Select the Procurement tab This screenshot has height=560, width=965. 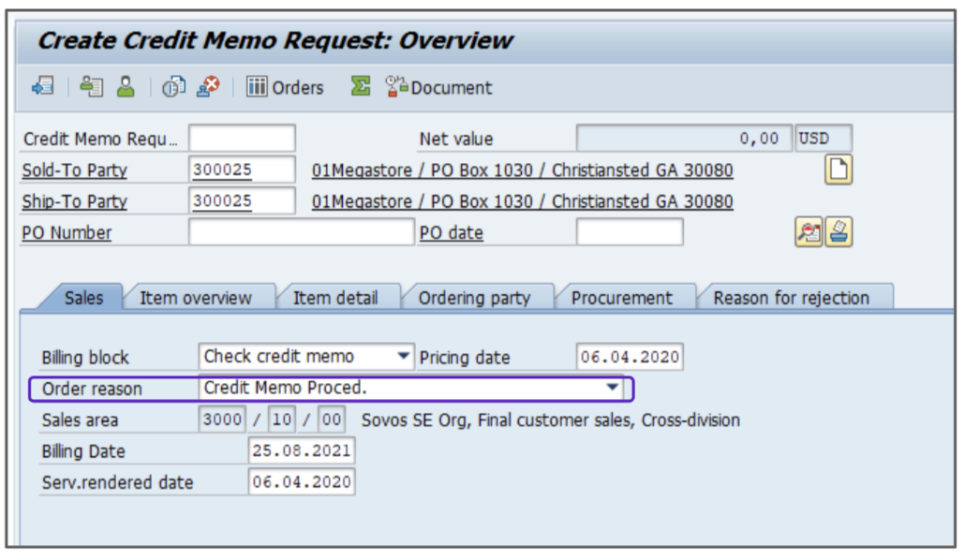(621, 298)
